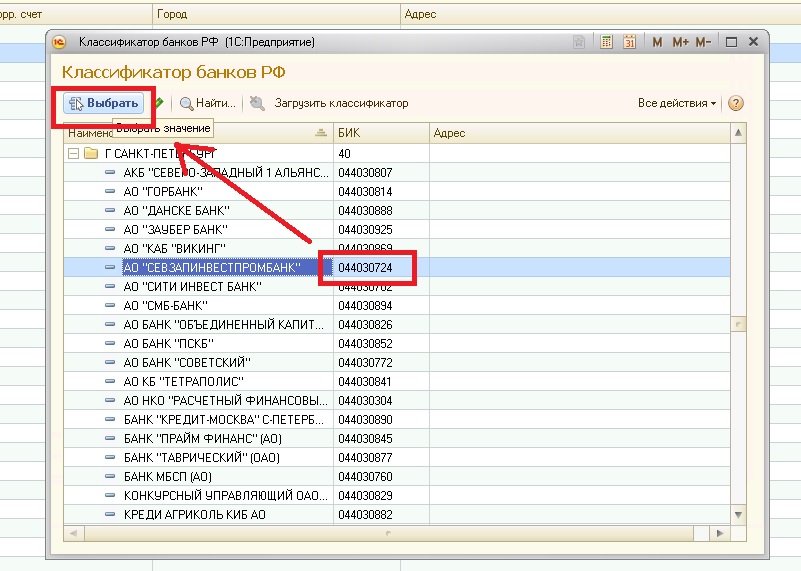Open the calendar icon in title bar
The height and width of the screenshot is (571, 801).
pyautogui.click(x=629, y=42)
